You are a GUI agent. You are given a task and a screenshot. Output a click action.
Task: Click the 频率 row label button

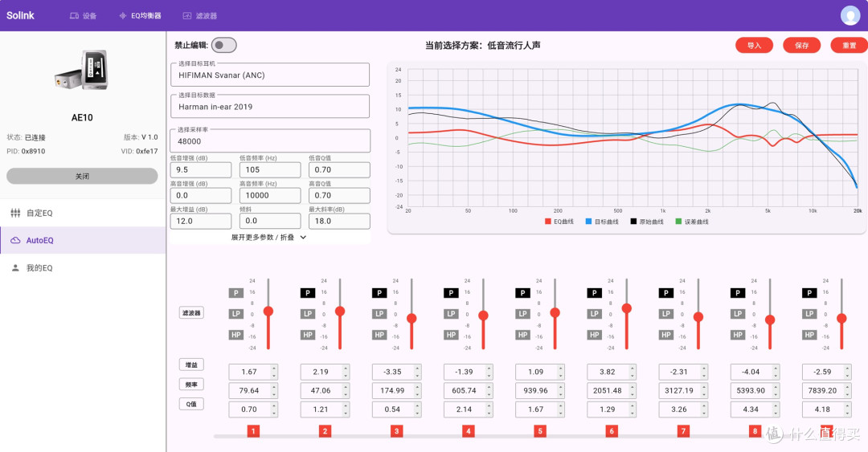click(x=191, y=385)
